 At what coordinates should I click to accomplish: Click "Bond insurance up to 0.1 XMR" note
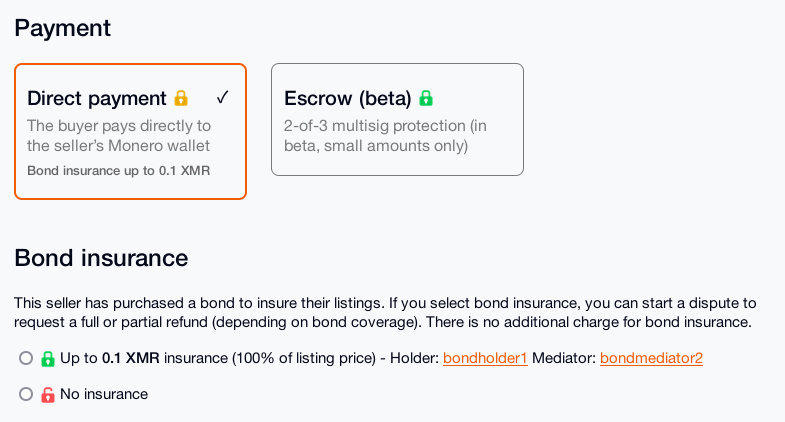pyautogui.click(x=118, y=170)
